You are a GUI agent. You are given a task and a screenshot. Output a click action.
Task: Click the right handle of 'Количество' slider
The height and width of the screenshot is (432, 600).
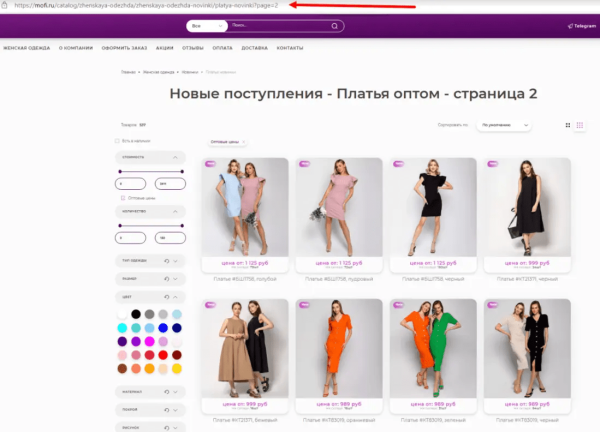[182, 226]
